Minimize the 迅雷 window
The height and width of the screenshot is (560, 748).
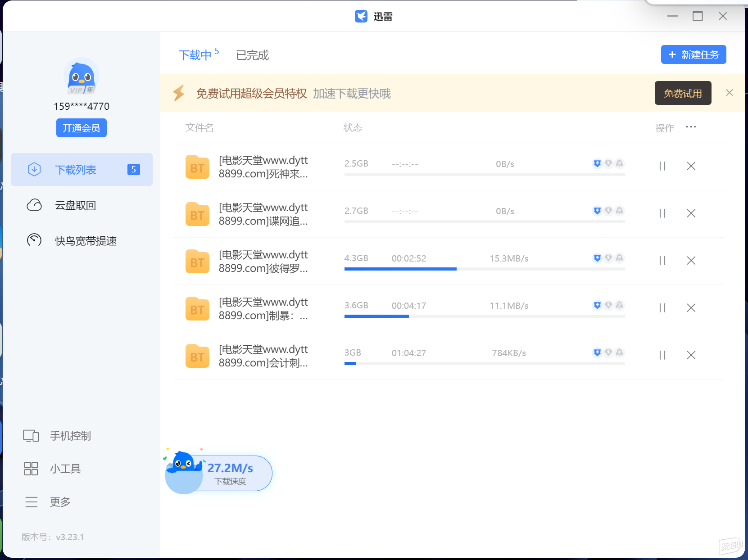coord(672,16)
